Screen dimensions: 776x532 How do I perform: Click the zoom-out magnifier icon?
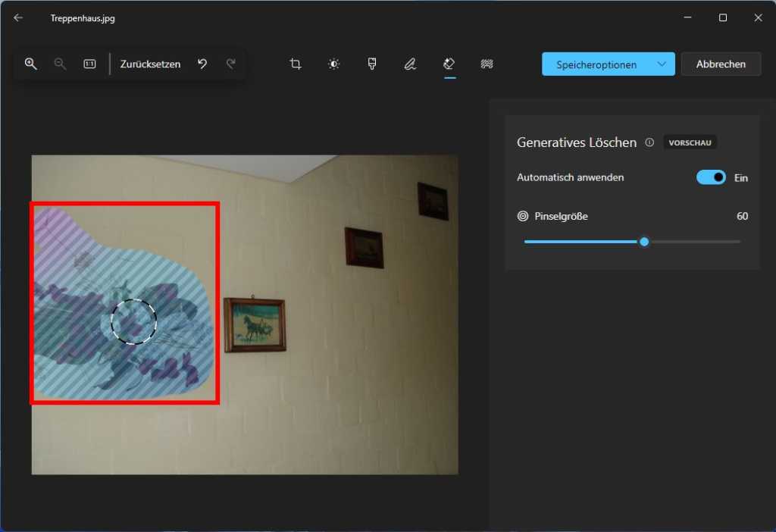(x=60, y=64)
